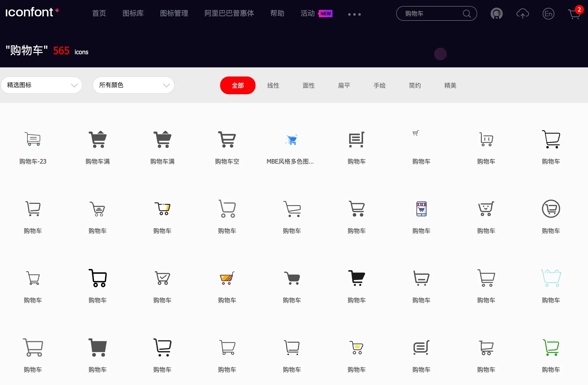588x385 pixels.
Task: Select the teal shopping basket icon
Action: tap(551, 278)
